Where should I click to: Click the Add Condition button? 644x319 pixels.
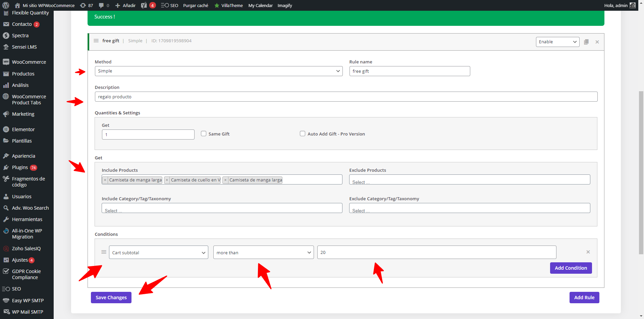(571, 268)
